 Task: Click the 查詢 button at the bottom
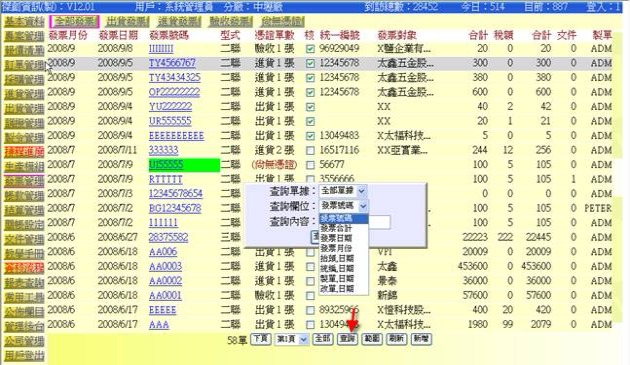click(347, 338)
